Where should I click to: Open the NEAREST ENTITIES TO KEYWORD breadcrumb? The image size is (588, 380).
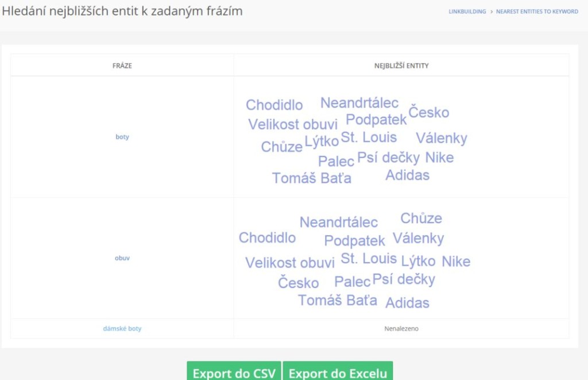[x=537, y=11]
